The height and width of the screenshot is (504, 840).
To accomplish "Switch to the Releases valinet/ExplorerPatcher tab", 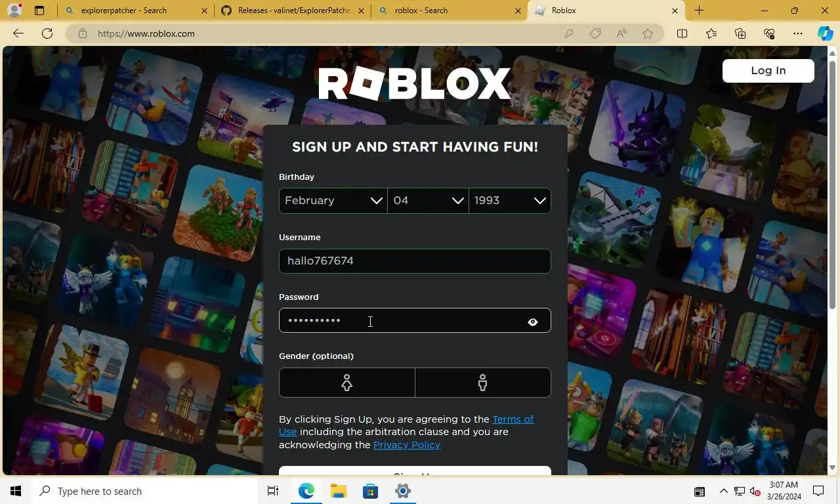I will tap(293, 10).
